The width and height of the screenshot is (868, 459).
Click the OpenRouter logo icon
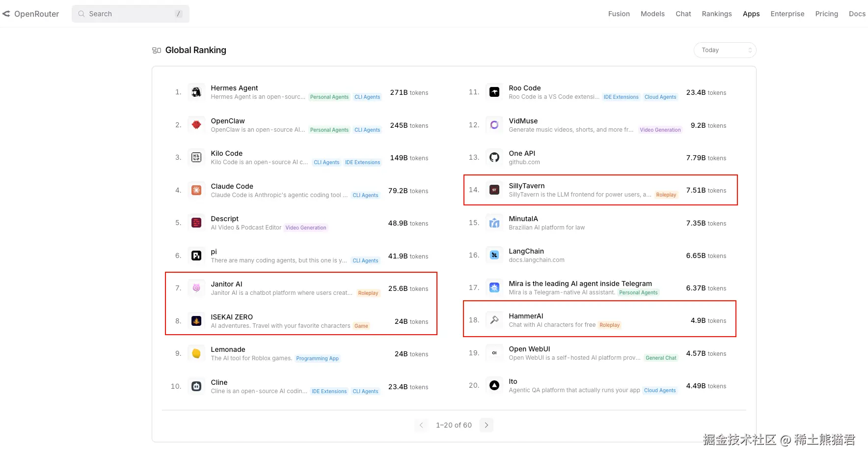click(6, 14)
